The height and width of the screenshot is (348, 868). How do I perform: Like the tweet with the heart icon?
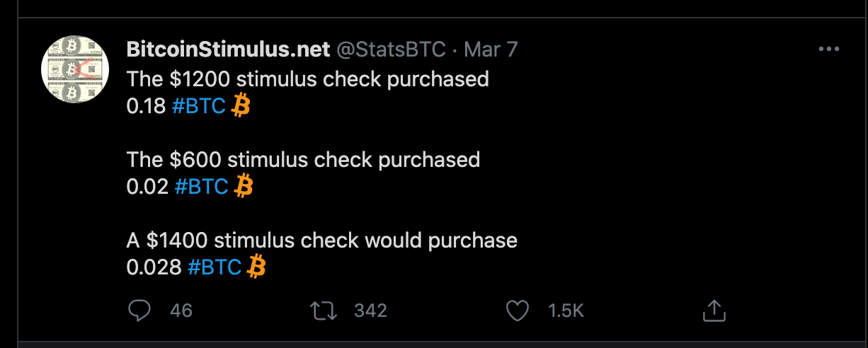(519, 310)
